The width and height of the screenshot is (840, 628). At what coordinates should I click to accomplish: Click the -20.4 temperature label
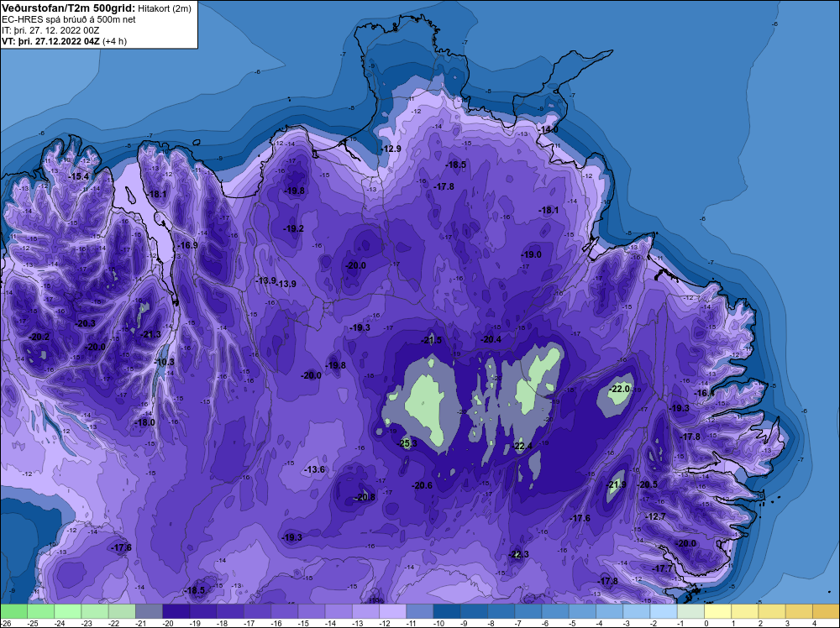tap(491, 339)
